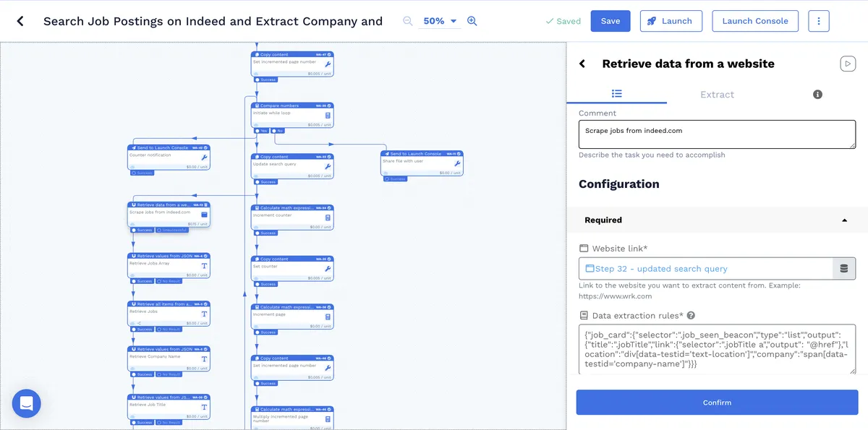The image size is (868, 430).
Task: Zoom out using the minus magnifier icon
Action: click(x=408, y=21)
